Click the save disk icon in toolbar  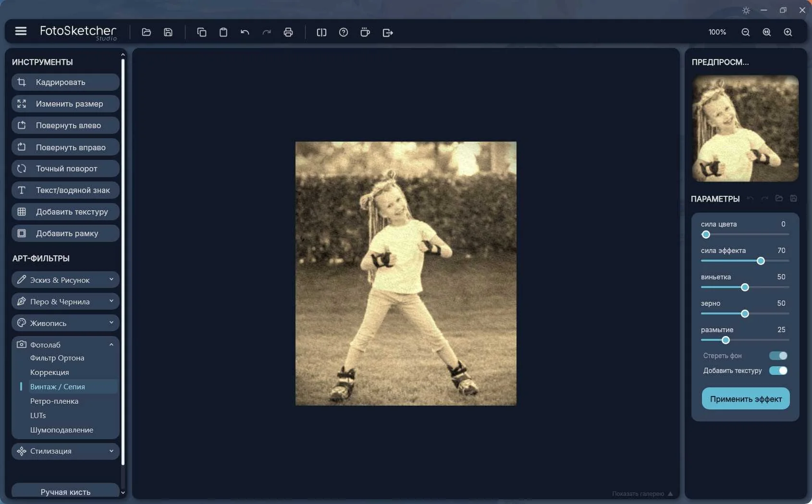(168, 32)
